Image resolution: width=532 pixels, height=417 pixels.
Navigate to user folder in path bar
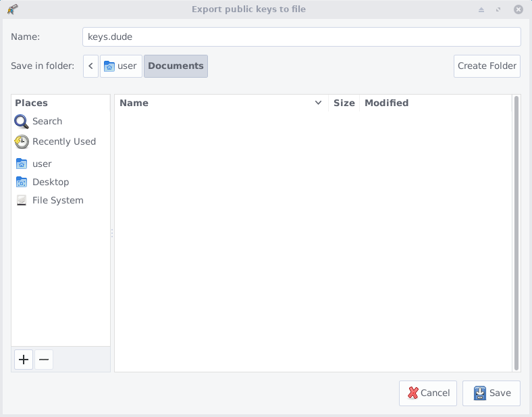coord(121,66)
